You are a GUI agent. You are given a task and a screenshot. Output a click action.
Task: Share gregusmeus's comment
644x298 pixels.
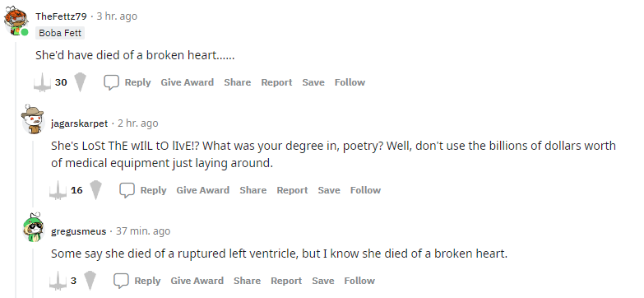pos(248,281)
